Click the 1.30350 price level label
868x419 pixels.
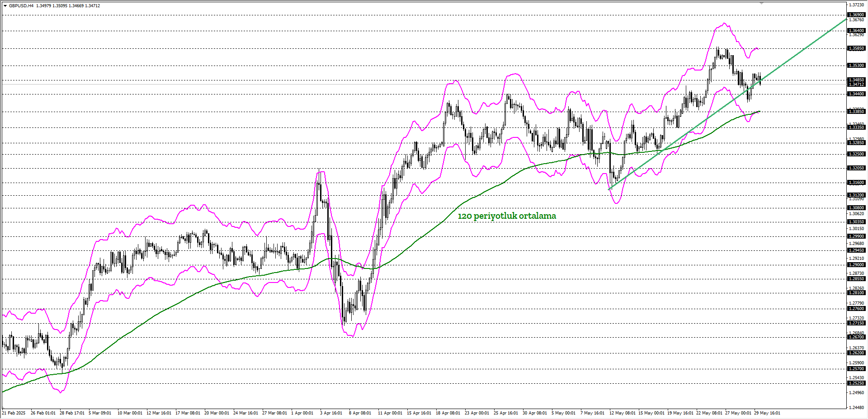pyautogui.click(x=856, y=222)
